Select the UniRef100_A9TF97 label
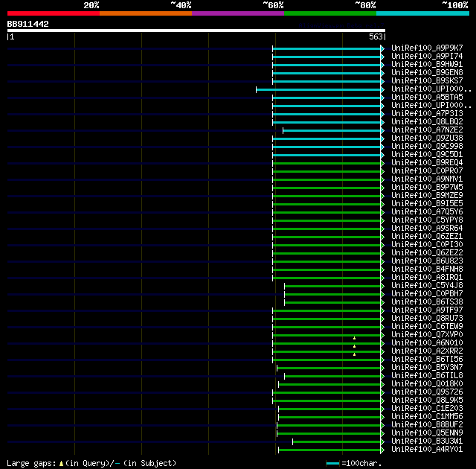Viewport: 476px width, 469px height. pyautogui.click(x=427, y=310)
